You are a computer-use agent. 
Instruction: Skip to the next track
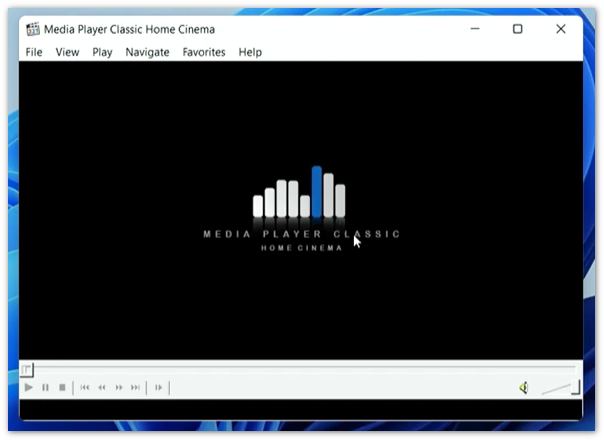[x=135, y=387]
